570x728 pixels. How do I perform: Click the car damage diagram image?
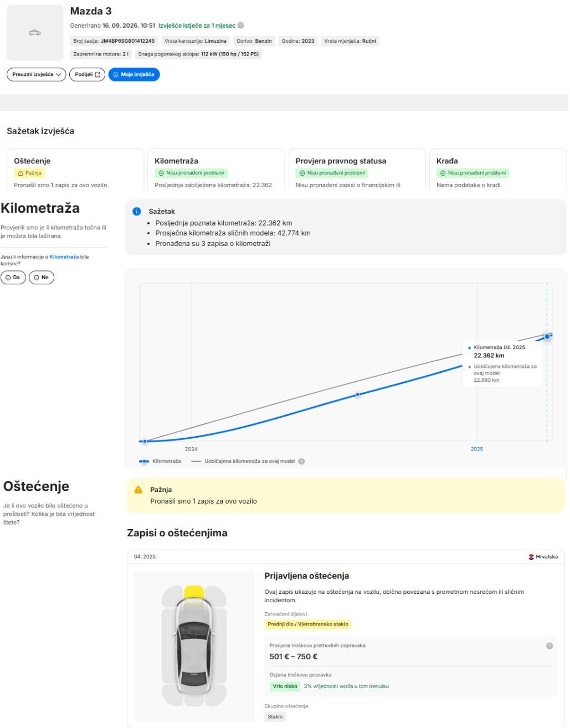194,647
